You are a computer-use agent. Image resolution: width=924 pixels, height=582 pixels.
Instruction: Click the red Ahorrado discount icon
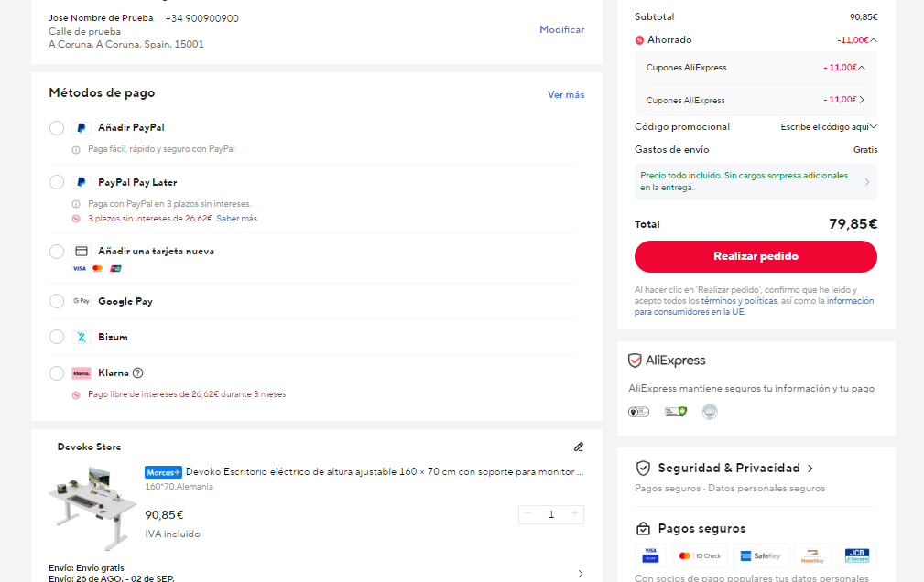tap(639, 40)
